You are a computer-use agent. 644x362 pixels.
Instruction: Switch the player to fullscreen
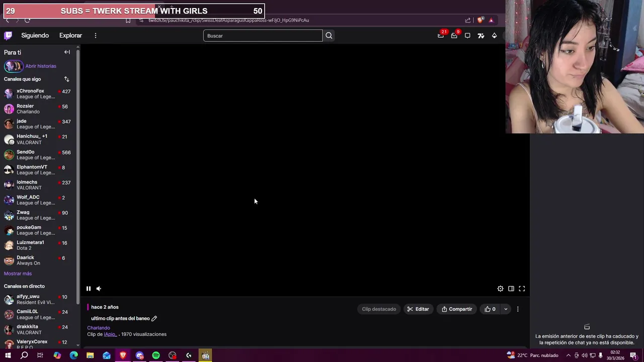click(x=522, y=289)
